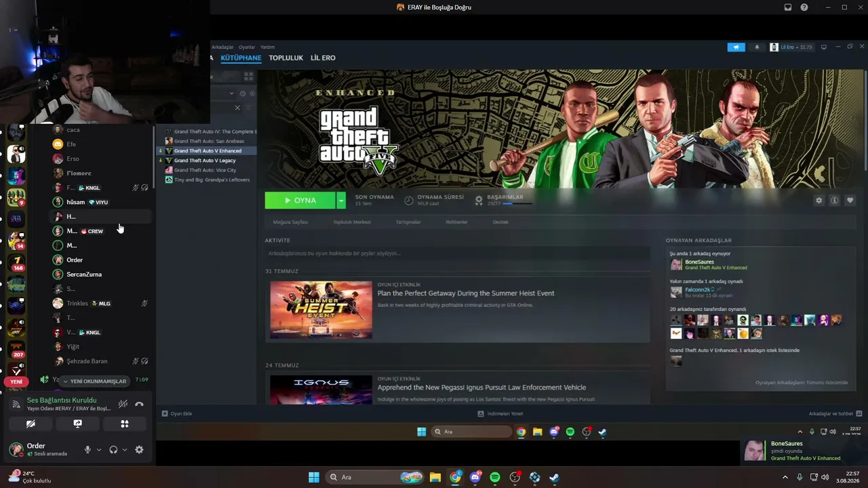Open the Discord server with 207 badge
The height and width of the screenshot is (488, 868).
click(17, 350)
